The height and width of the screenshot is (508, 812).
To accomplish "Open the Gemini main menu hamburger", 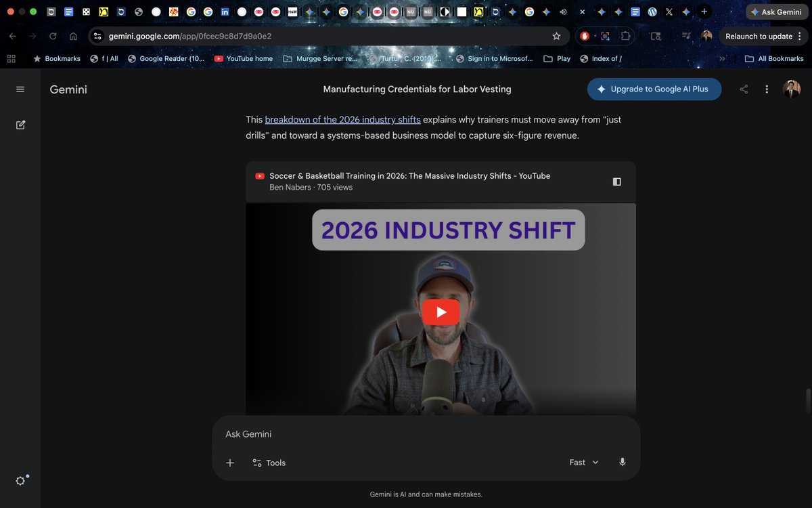I will 20,89.
